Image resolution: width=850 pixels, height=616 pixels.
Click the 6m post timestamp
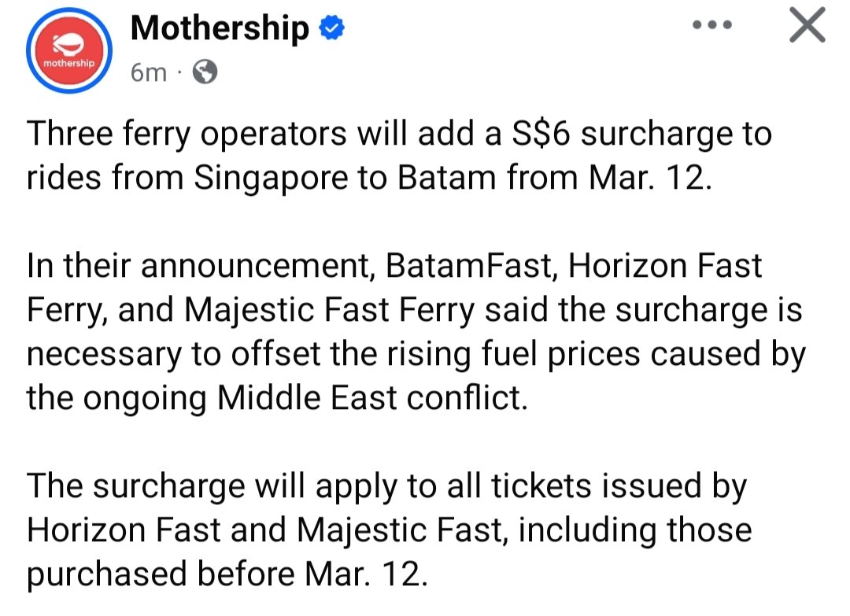149,73
